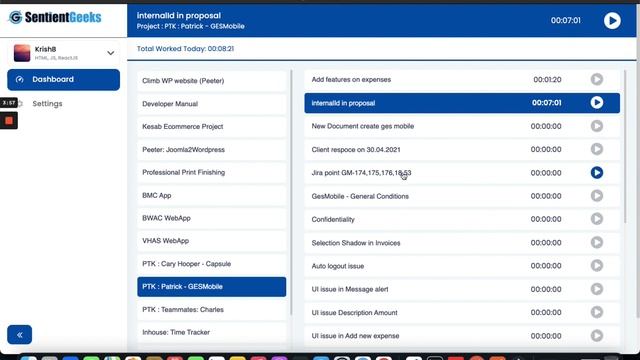Select PTK : Cary Hooper - Capsule project
Viewport: 640px width, 360px height.
coord(211,264)
